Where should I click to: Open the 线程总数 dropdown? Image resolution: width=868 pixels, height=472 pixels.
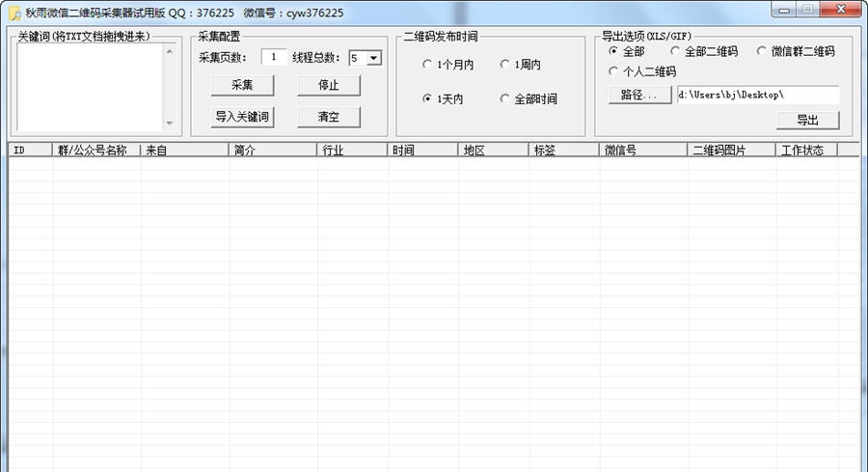(374, 58)
